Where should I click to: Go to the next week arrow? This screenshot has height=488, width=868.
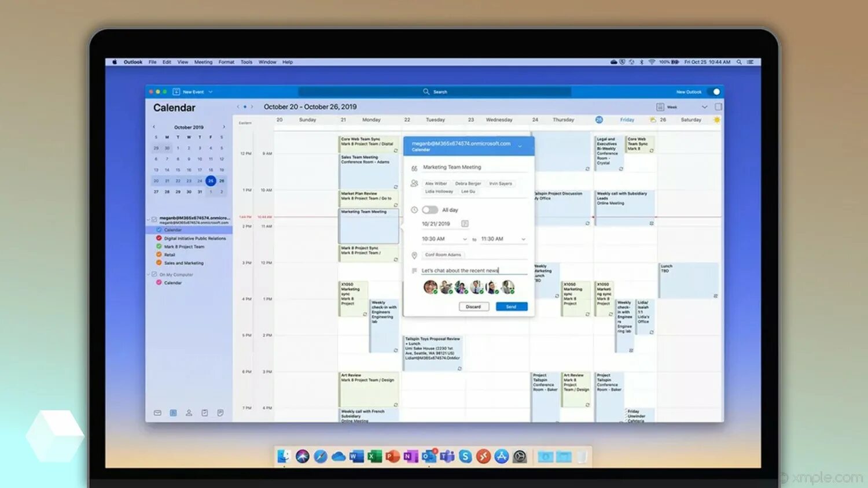tap(252, 107)
